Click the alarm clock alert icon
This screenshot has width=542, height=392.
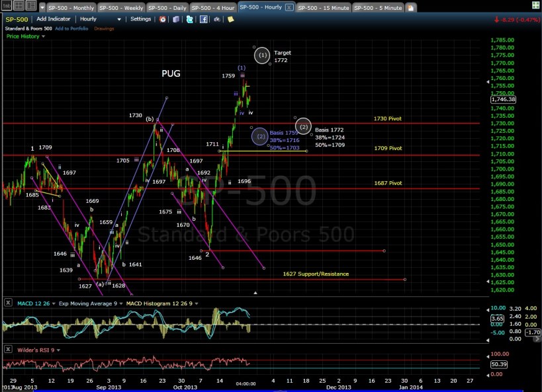coord(162,19)
